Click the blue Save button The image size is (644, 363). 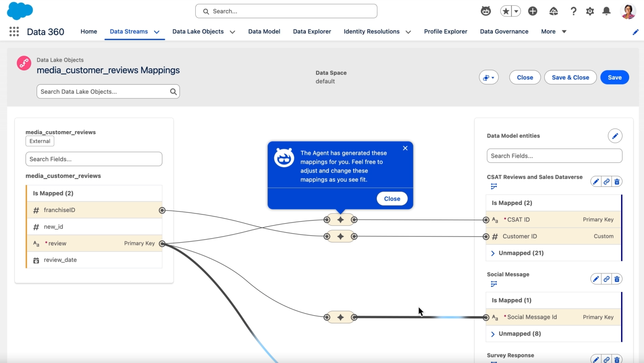(614, 78)
